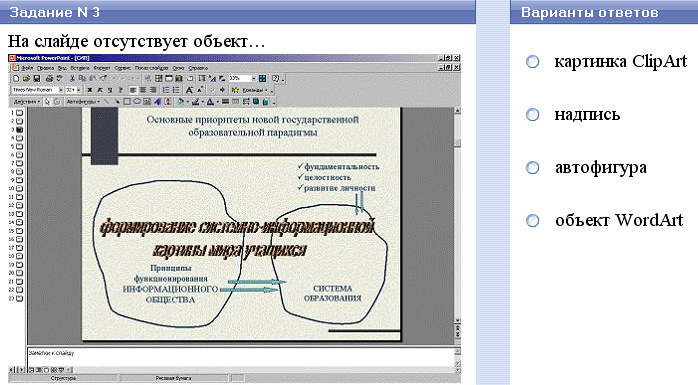
Task: Open the Файл menu in PowerPoint
Action: (27, 68)
